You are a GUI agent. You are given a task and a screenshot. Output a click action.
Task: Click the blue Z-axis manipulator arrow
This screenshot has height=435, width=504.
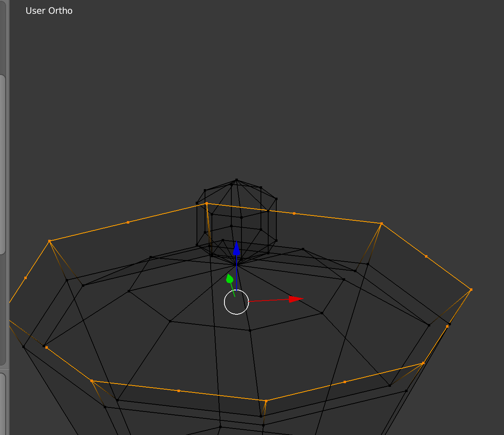[x=237, y=249]
